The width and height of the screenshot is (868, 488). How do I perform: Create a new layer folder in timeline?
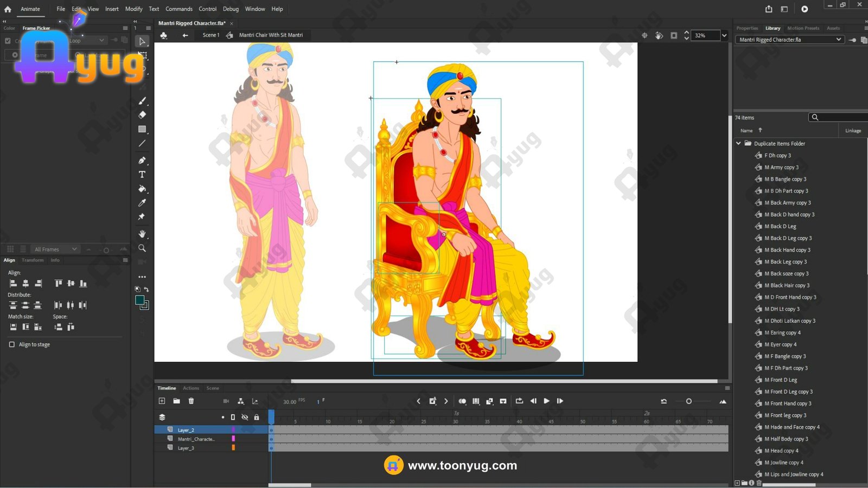click(176, 401)
